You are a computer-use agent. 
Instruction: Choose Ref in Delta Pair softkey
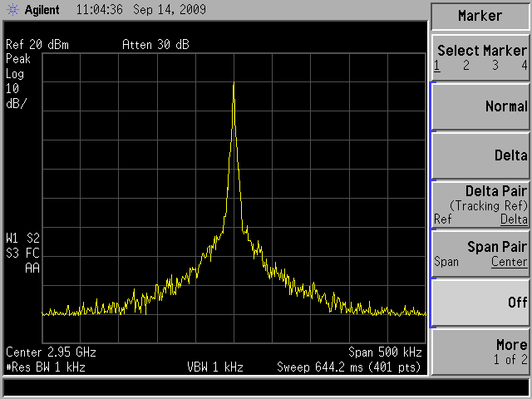click(443, 219)
